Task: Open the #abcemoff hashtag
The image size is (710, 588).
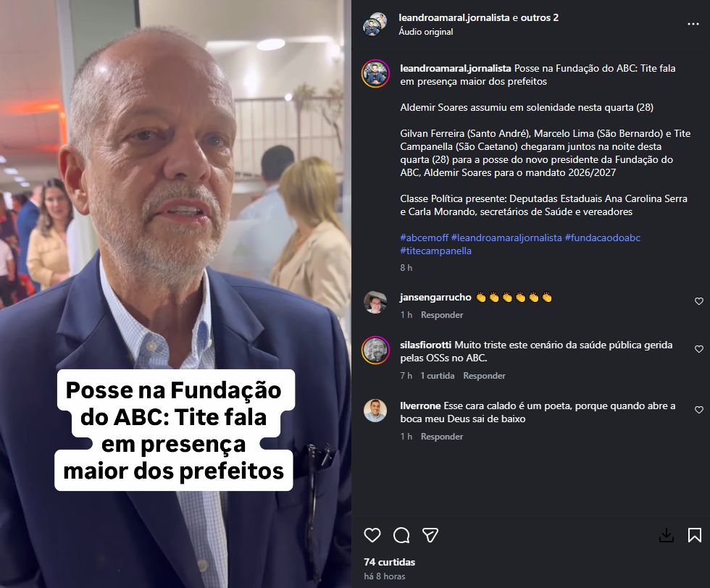Action: [425, 238]
